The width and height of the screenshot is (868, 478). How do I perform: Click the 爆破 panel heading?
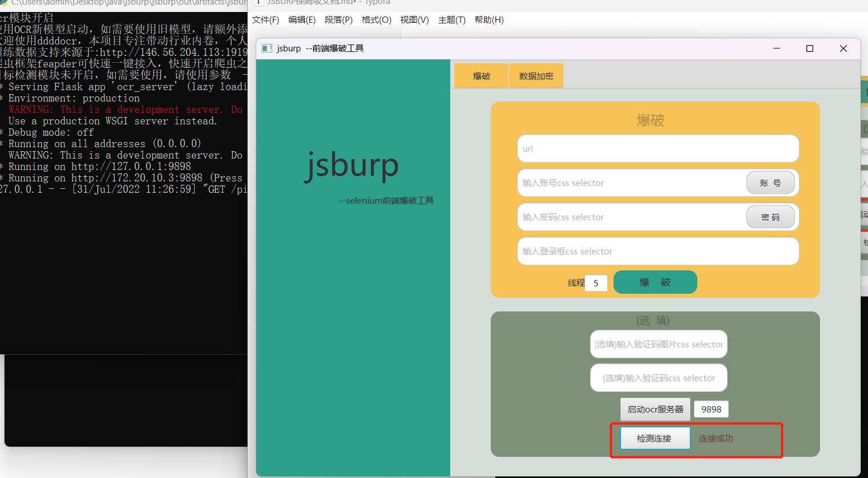(651, 120)
